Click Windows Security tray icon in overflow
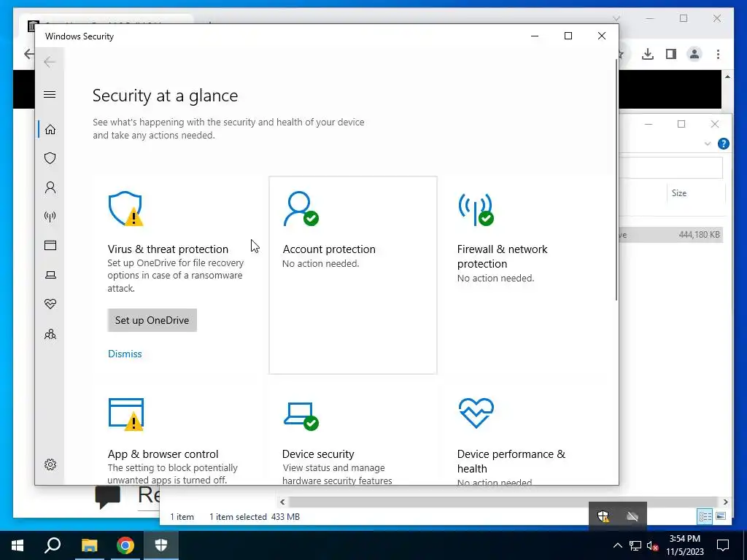Image resolution: width=747 pixels, height=560 pixels. tap(603, 516)
